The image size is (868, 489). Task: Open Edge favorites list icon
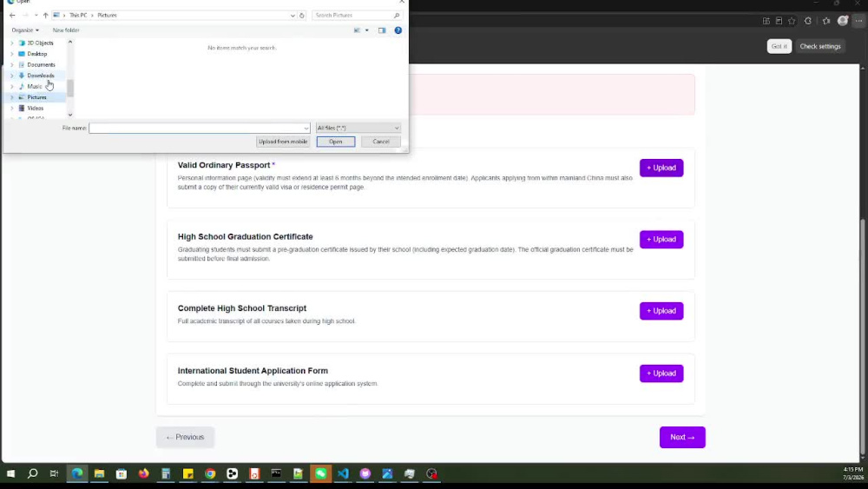pyautogui.click(x=826, y=21)
